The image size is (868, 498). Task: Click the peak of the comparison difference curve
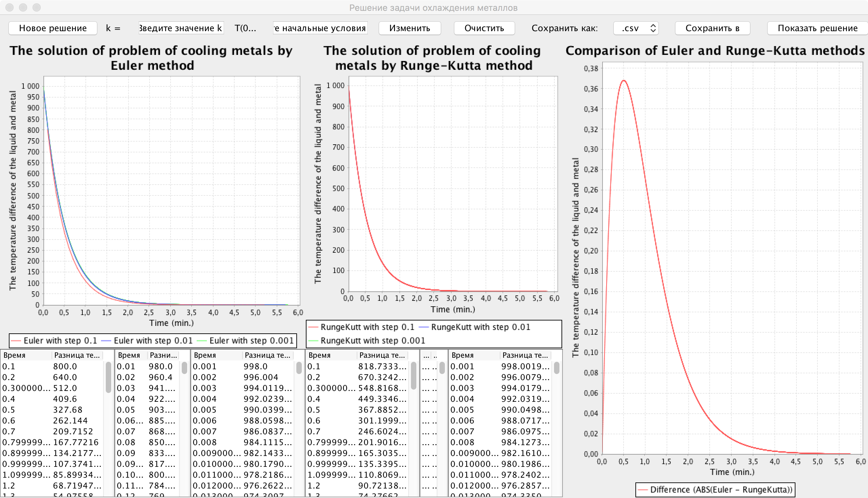pos(624,81)
